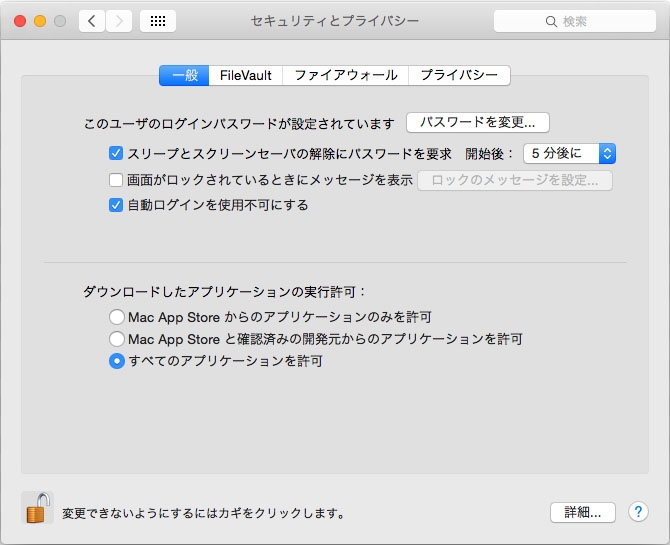
Task: Select すべてのアプリケーションを許可 radio option
Action: pyautogui.click(x=117, y=361)
